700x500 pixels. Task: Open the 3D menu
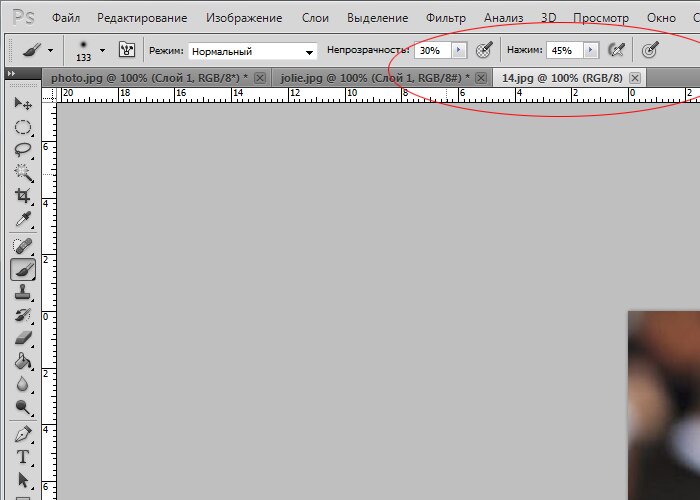(x=549, y=18)
